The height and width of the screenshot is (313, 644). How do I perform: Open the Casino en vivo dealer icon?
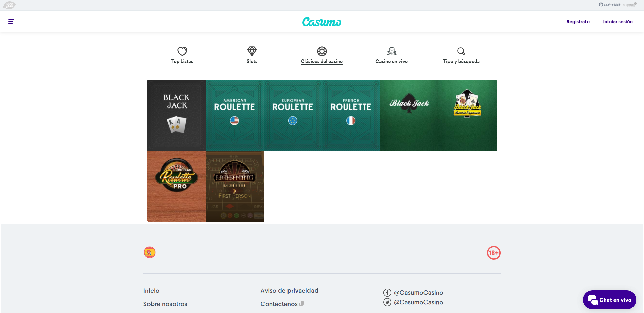(x=392, y=51)
